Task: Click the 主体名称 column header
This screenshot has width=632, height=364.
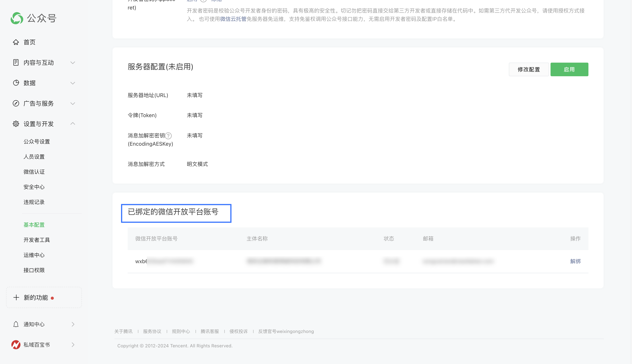Action: 257,239
